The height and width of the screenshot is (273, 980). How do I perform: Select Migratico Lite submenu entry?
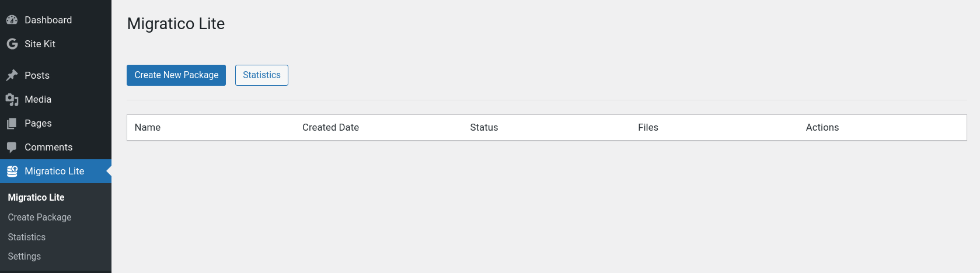36,197
